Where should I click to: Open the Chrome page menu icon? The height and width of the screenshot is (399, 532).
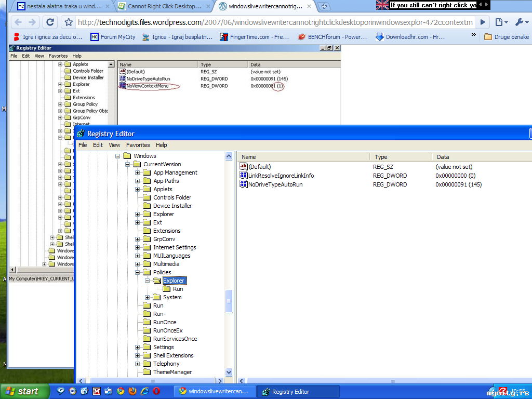click(x=501, y=22)
